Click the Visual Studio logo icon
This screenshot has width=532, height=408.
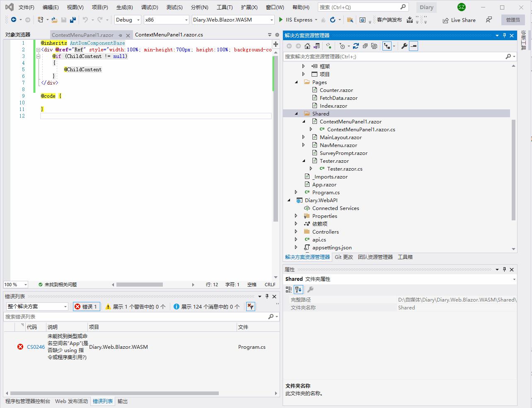point(9,7)
